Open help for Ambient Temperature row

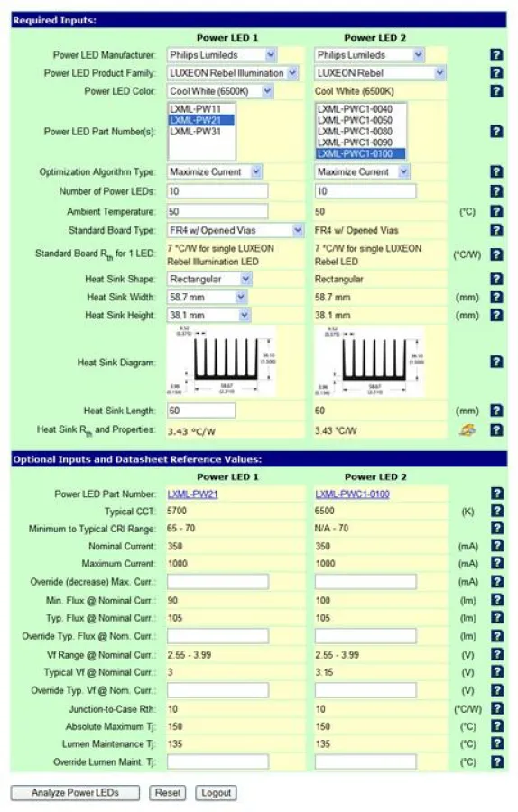496,211
